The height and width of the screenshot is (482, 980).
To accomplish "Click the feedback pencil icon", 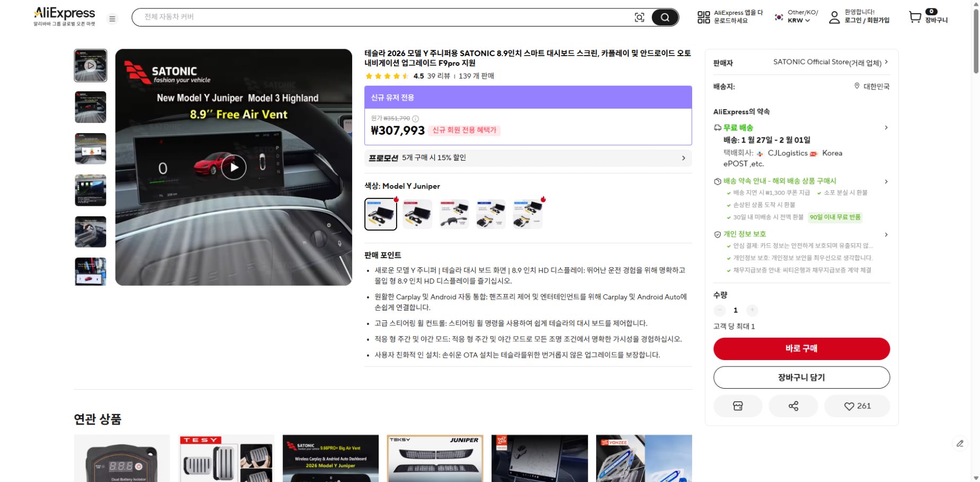I will (961, 443).
